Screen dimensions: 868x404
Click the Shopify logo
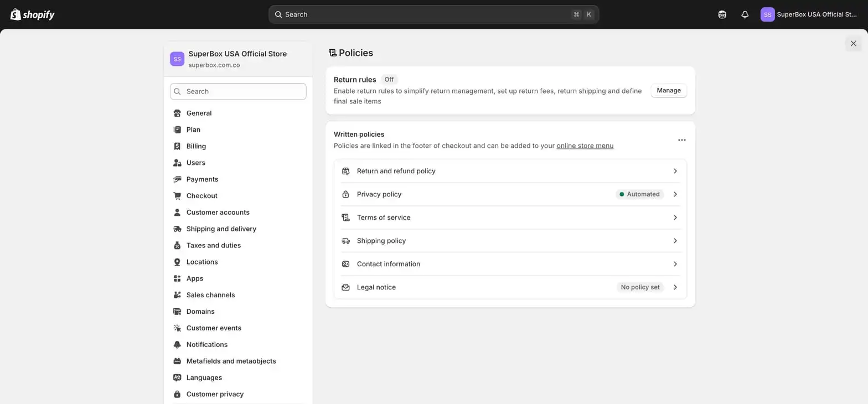pyautogui.click(x=33, y=14)
